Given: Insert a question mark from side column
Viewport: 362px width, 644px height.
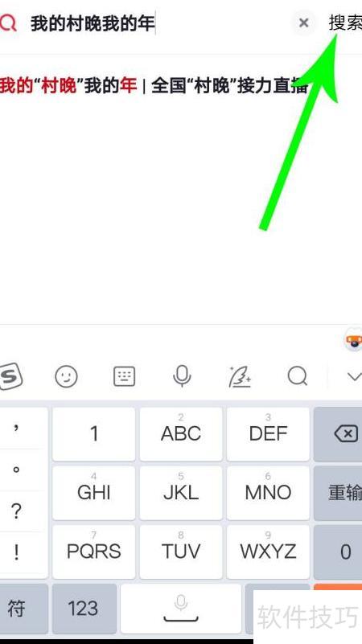Looking at the screenshot, I should 16,511.
